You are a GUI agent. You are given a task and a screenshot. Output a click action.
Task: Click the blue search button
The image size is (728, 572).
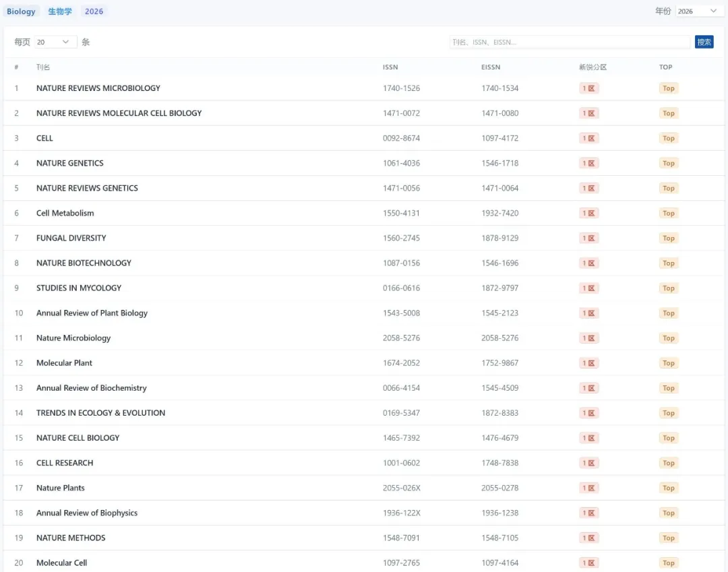coord(704,42)
